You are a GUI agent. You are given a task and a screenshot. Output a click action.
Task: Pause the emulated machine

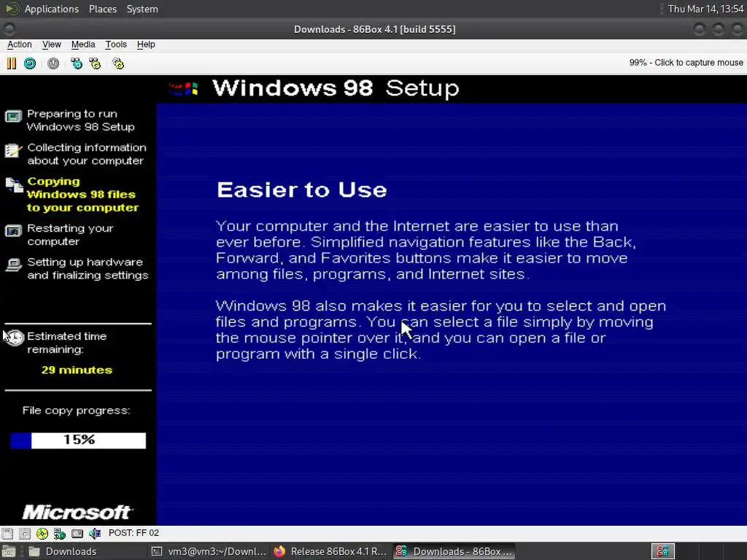click(12, 63)
